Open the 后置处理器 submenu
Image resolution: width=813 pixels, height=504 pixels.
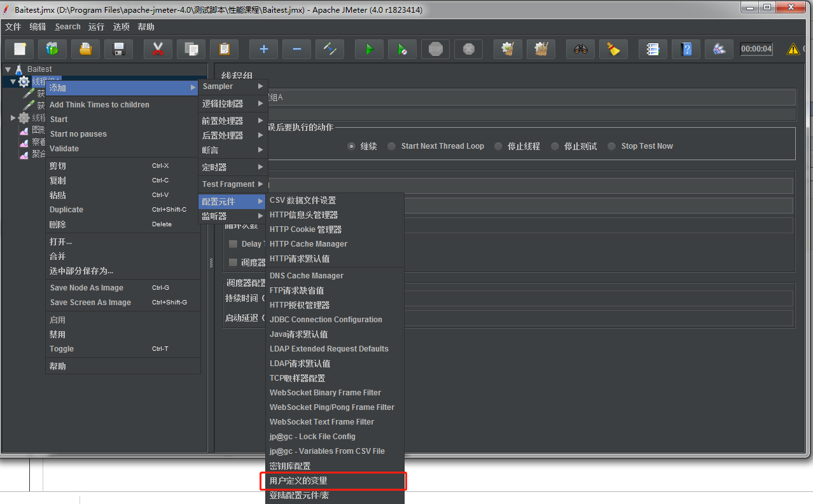233,135
